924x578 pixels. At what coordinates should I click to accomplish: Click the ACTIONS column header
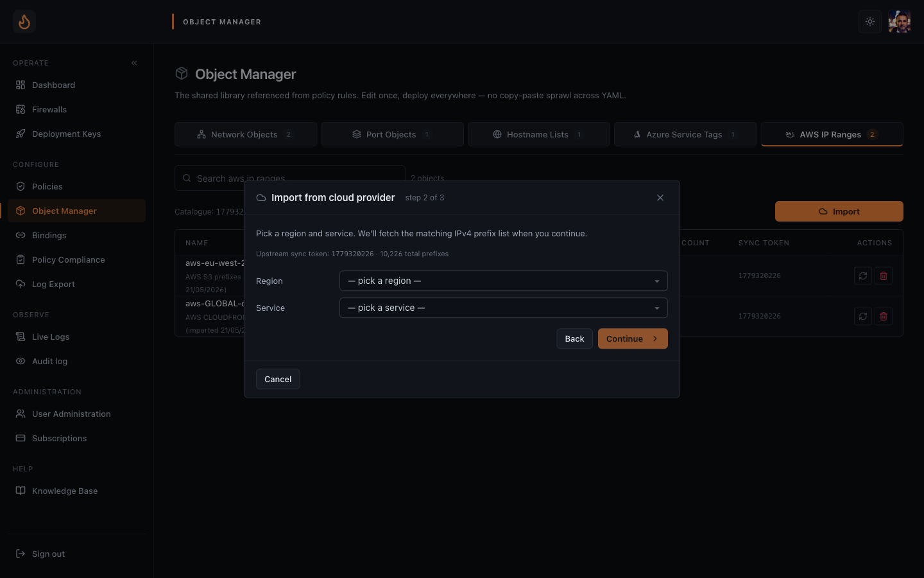(875, 243)
